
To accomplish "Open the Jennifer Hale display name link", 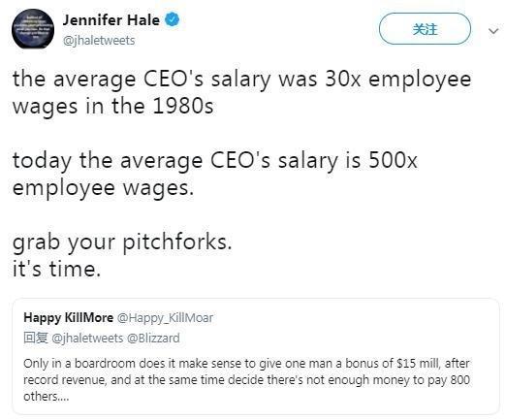I will coord(111,20).
